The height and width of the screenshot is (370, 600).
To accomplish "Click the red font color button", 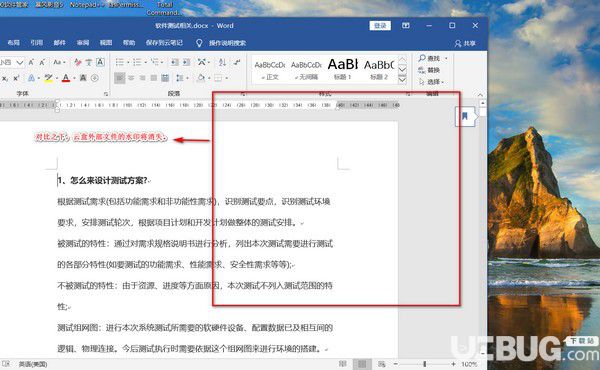I will coord(66,78).
